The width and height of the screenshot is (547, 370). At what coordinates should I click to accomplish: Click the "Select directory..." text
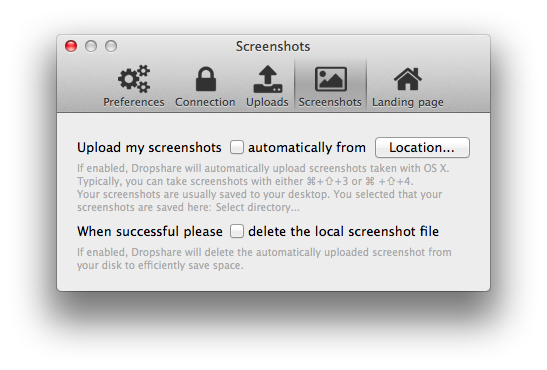click(x=257, y=207)
